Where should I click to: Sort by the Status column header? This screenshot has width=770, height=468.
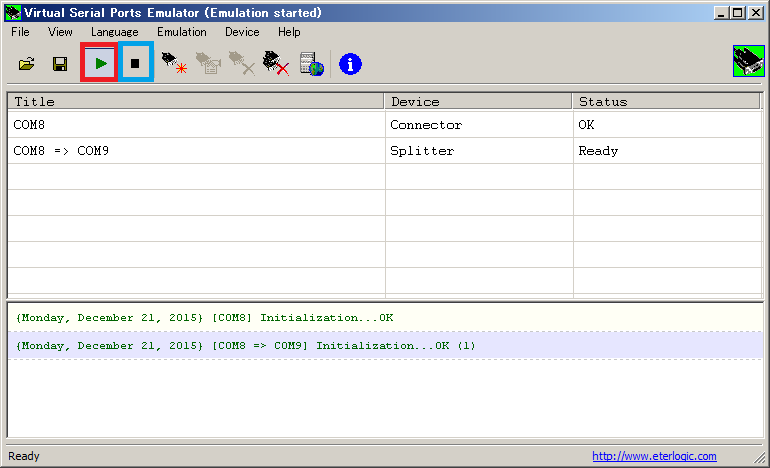(667, 101)
